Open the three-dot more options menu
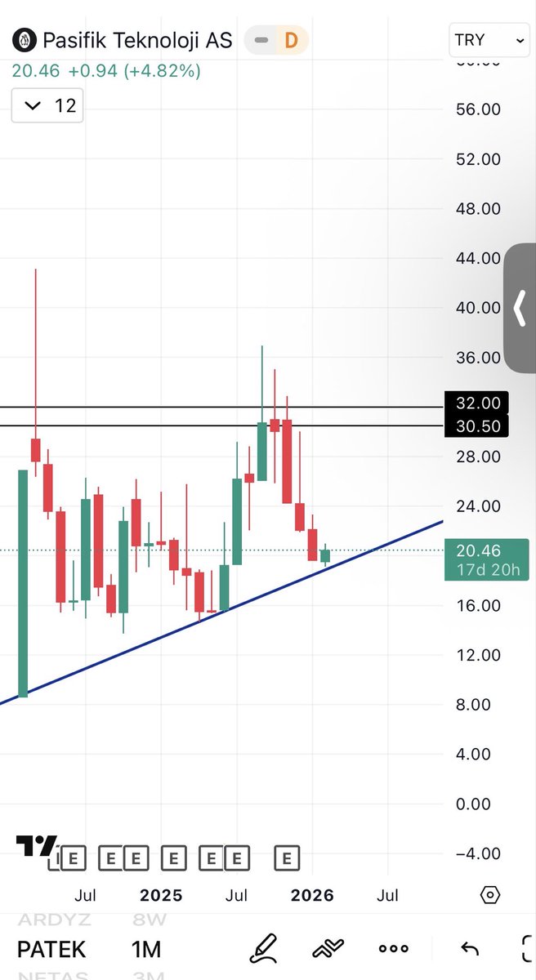This screenshot has width=536, height=980. (x=393, y=949)
